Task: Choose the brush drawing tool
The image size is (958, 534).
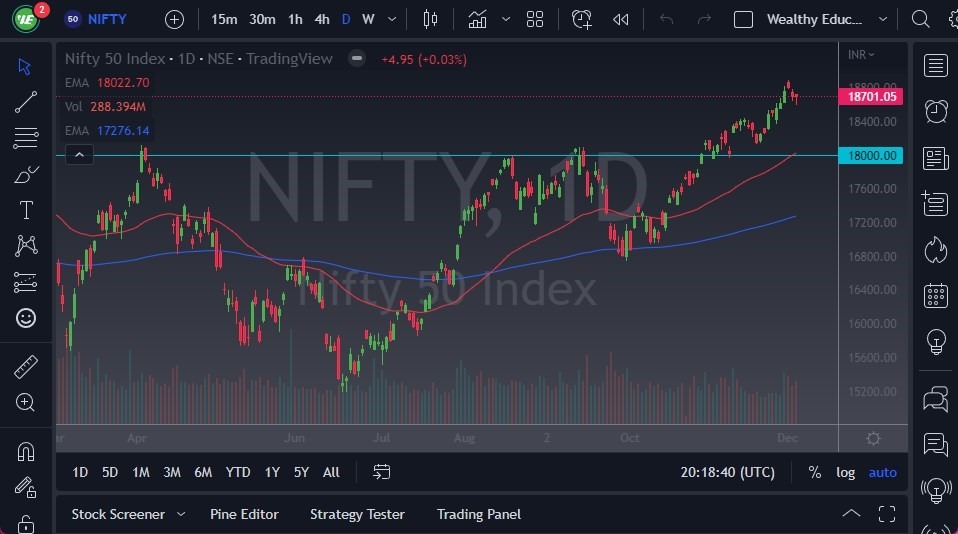Action: [x=26, y=175]
